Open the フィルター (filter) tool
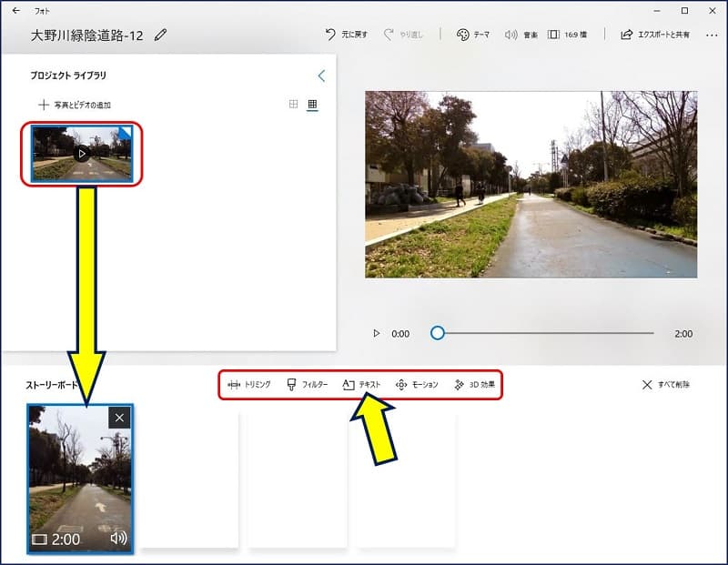Screen dimensions: 728x565 tap(307, 385)
